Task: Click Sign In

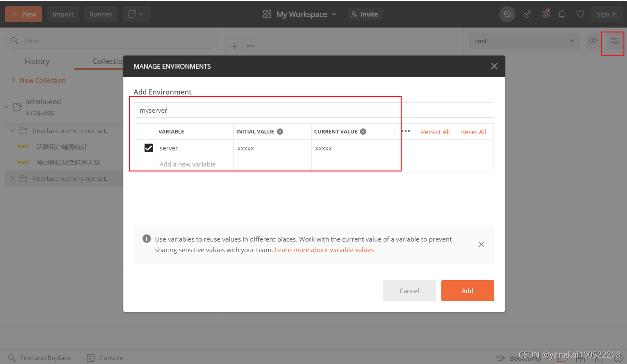Action: [607, 14]
